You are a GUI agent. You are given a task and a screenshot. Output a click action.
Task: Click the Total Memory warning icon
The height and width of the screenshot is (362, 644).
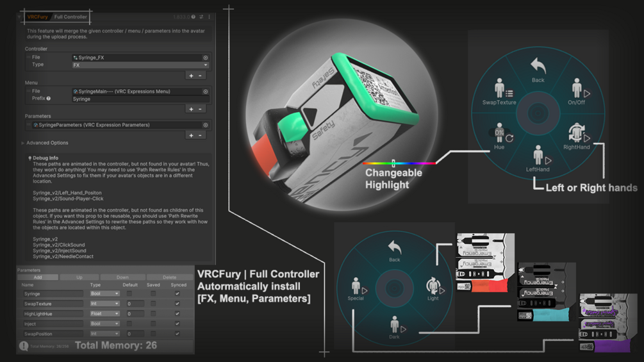click(x=24, y=346)
